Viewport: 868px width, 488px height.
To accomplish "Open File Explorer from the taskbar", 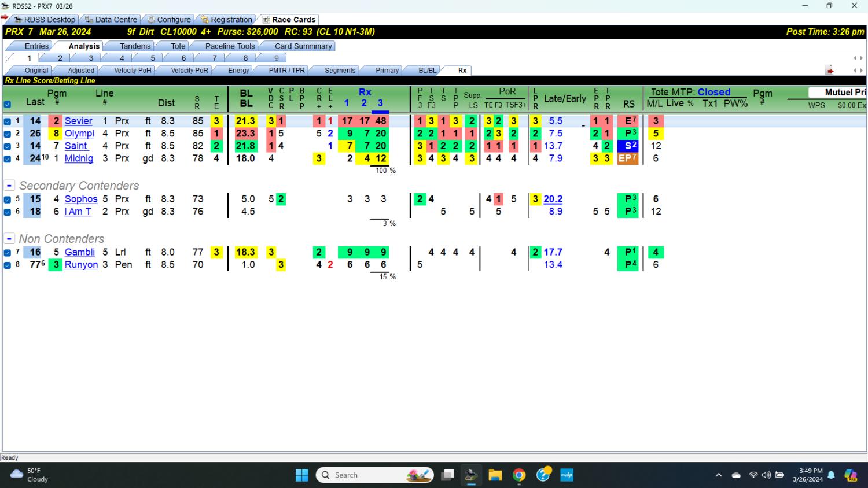I will 495,475.
